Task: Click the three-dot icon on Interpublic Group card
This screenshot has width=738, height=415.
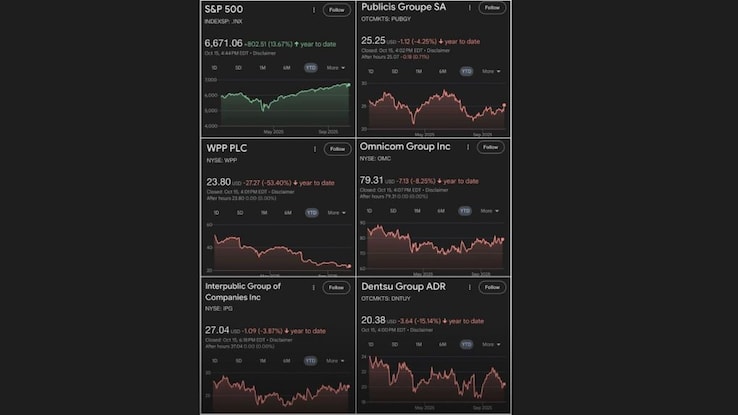Action: point(314,287)
